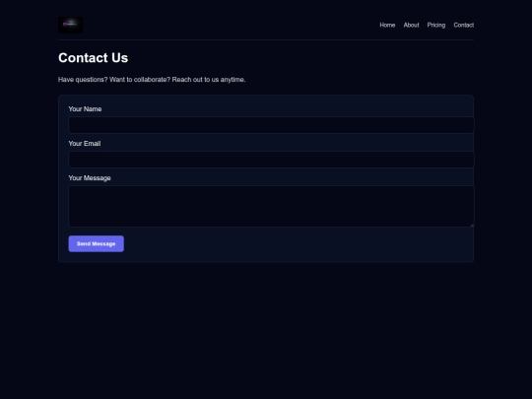The width and height of the screenshot is (532, 399).
Task: Select Contact in the navigation bar
Action: tap(463, 25)
